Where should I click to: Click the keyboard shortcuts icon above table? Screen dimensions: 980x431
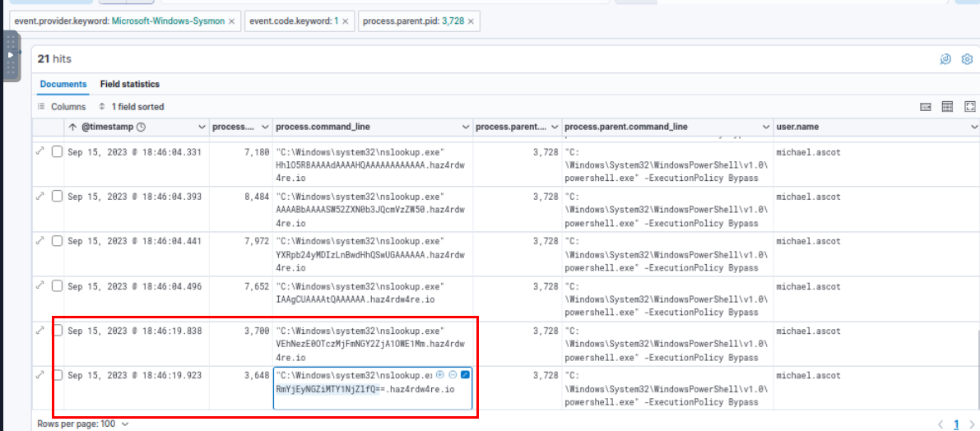(925, 107)
